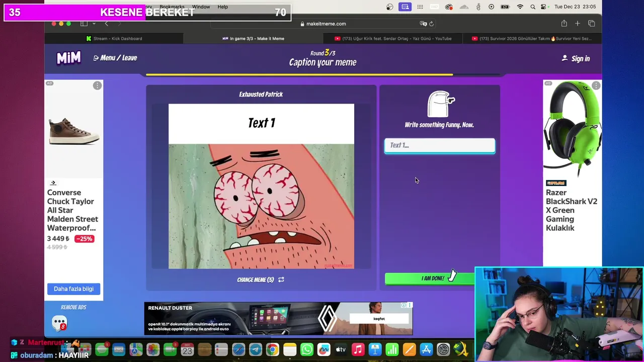Click the MiM logo
Screen dimensions: 644x362
click(68, 58)
